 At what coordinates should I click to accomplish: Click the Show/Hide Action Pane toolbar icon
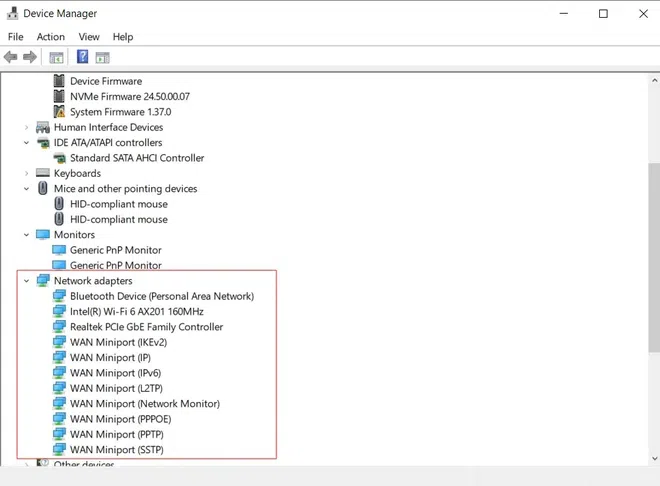coord(102,57)
